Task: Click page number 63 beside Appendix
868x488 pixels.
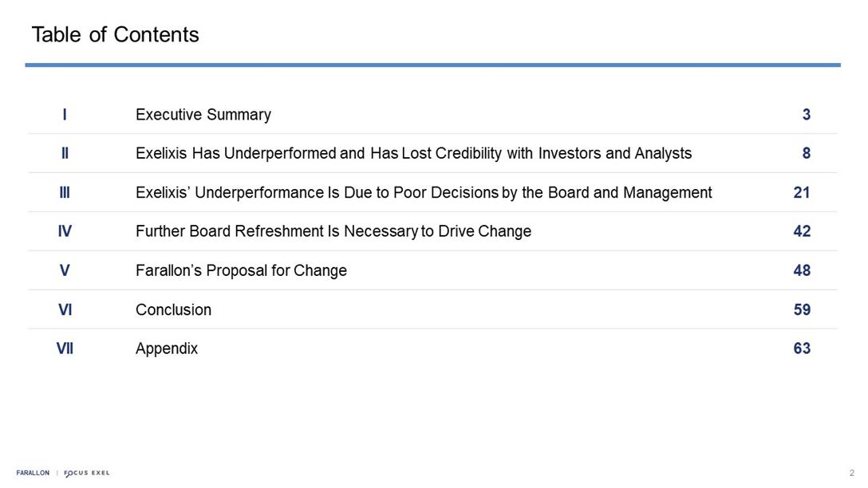Action: click(x=802, y=348)
